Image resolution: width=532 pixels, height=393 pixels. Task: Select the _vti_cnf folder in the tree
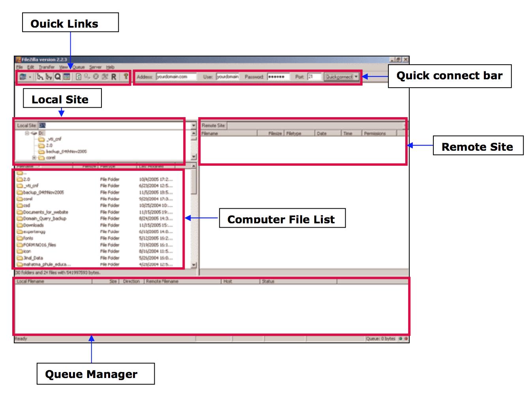[50, 139]
